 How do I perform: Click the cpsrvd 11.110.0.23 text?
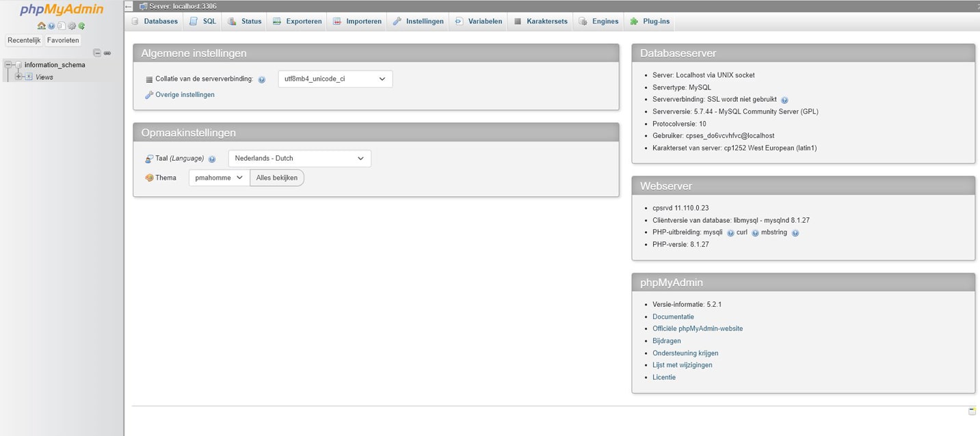[680, 208]
